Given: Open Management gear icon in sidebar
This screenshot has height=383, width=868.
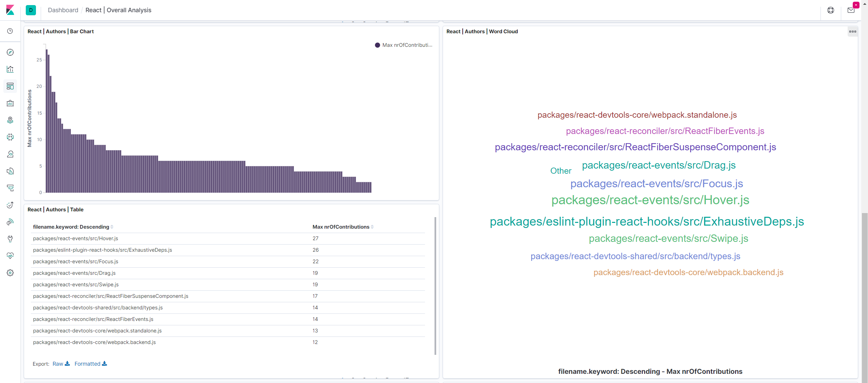Looking at the screenshot, I should 10,273.
